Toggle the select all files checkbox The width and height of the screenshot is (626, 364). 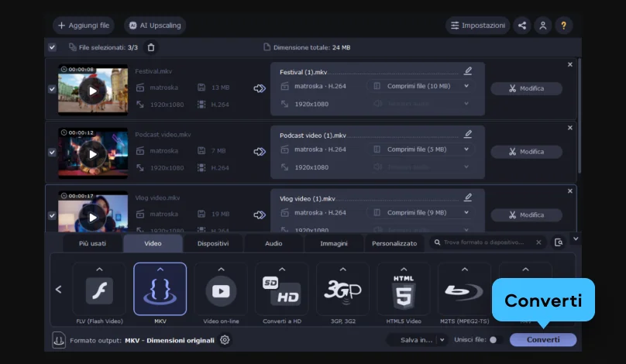52,47
